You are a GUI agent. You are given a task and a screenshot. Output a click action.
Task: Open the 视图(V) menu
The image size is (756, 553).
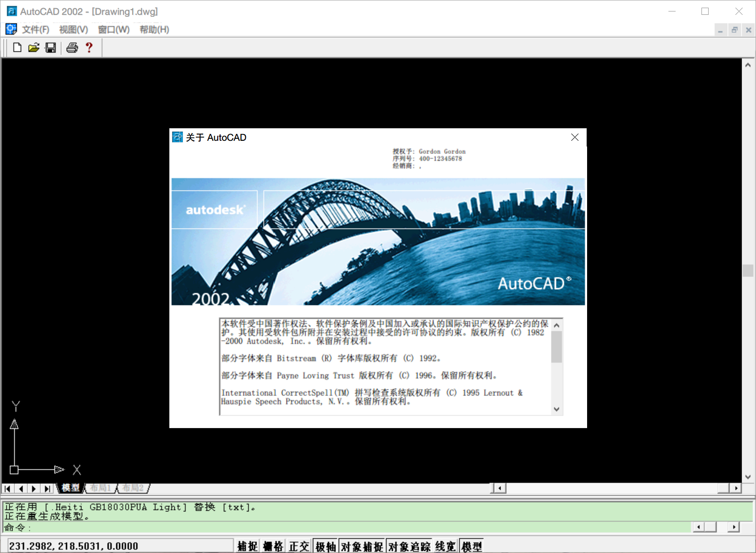coord(73,29)
